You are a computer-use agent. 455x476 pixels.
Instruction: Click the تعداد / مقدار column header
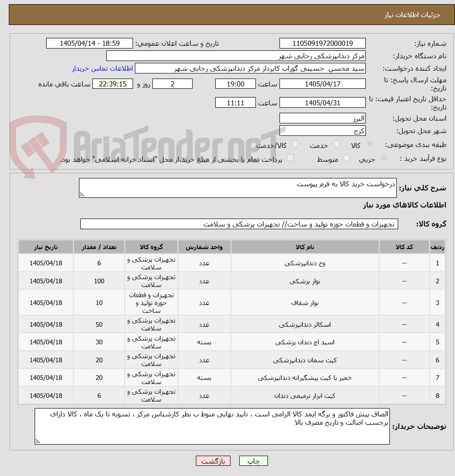(x=99, y=247)
